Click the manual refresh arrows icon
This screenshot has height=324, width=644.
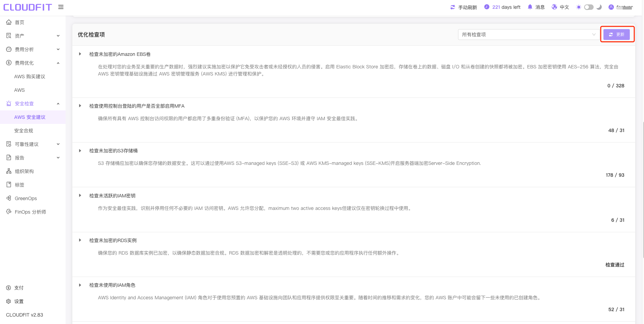point(453,7)
